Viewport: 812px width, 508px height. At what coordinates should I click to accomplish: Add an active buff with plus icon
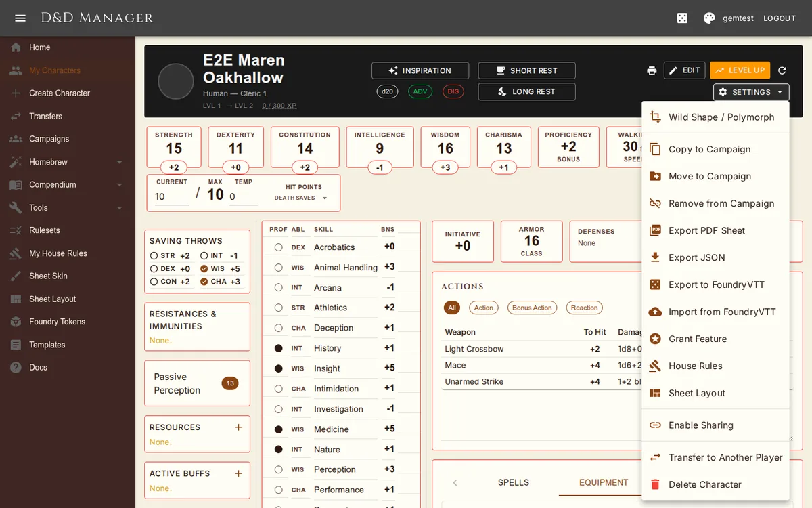click(238, 473)
